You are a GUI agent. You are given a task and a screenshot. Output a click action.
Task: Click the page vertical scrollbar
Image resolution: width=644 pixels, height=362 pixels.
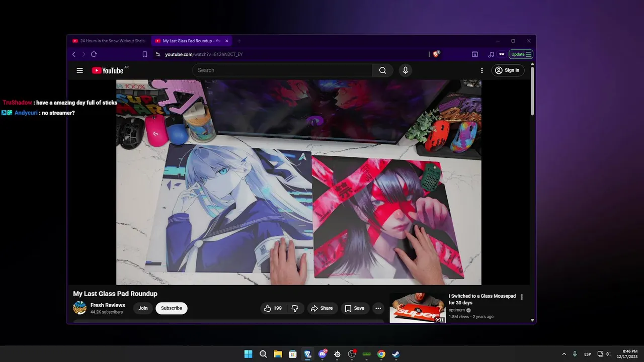point(532,90)
